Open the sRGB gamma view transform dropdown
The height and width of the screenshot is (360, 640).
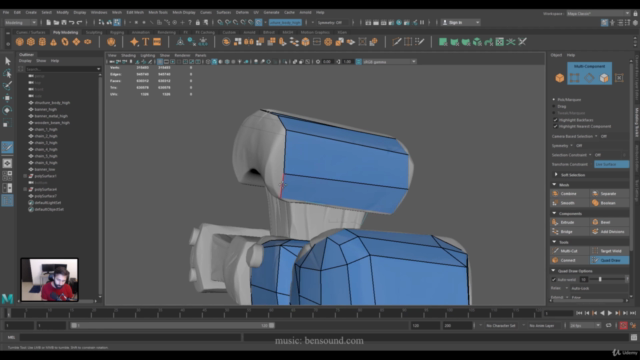[x=389, y=62]
